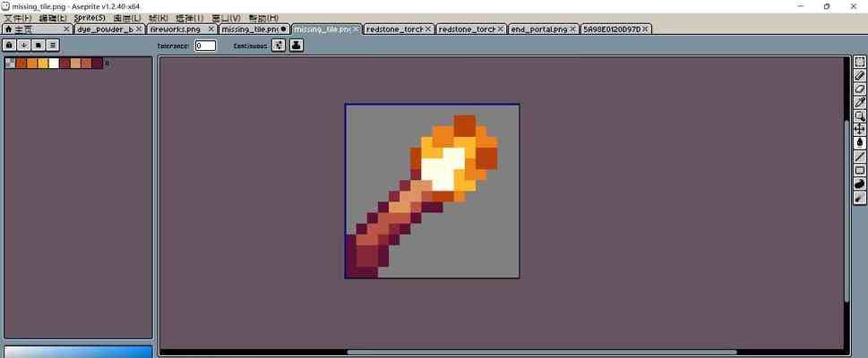The width and height of the screenshot is (868, 358).
Task: Click the stamp icon next to Contiguous
Action: tap(296, 46)
